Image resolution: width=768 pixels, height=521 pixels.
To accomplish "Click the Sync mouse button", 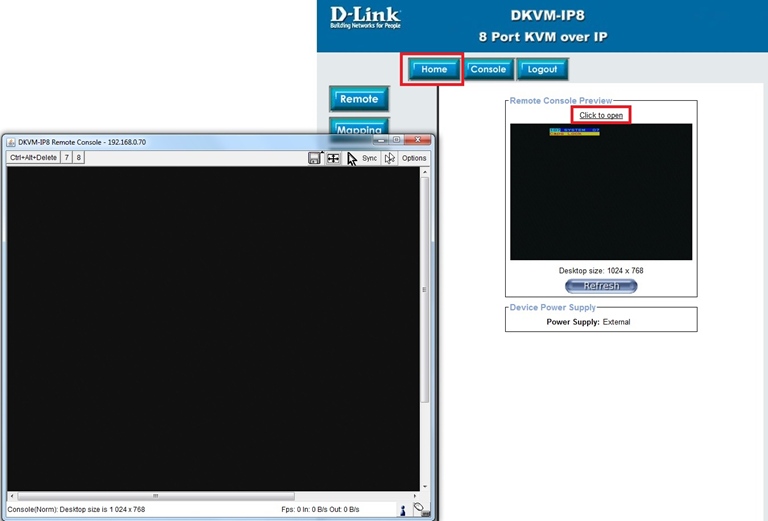I will click(369, 158).
